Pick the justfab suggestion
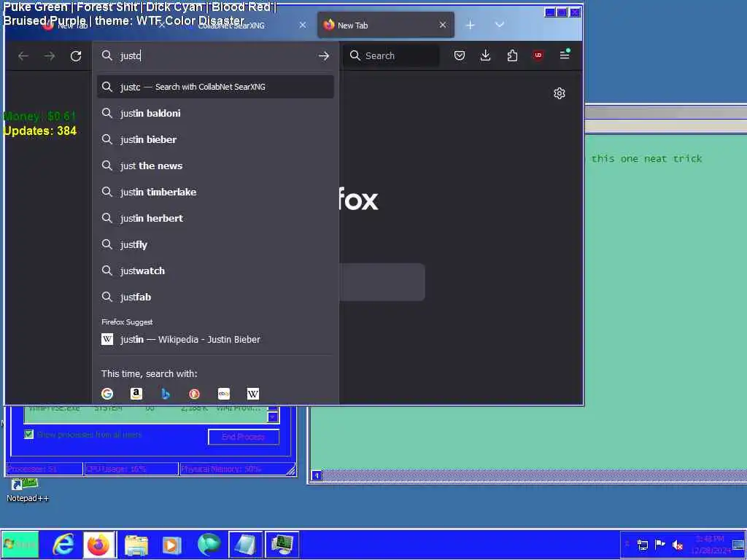 (x=215, y=297)
